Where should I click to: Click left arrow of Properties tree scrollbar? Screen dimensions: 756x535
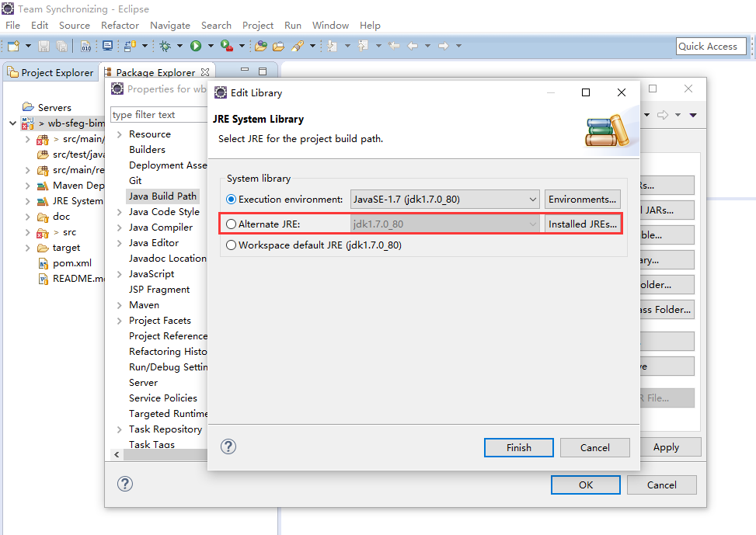click(117, 454)
